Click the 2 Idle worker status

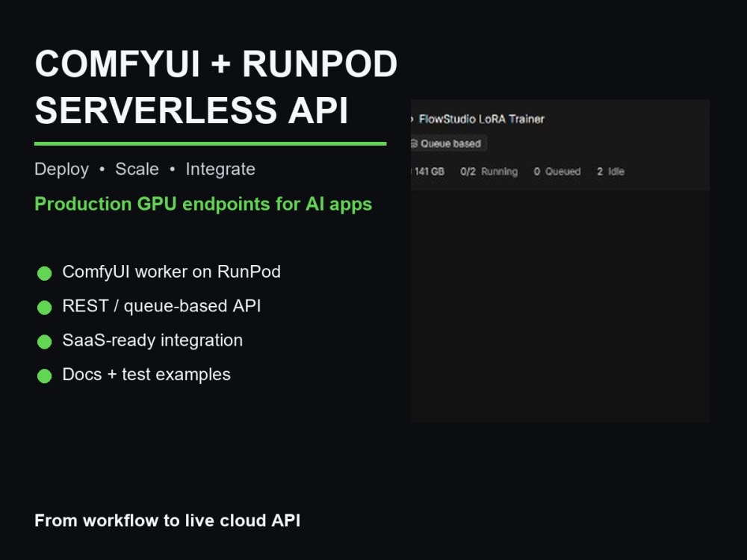tap(610, 172)
